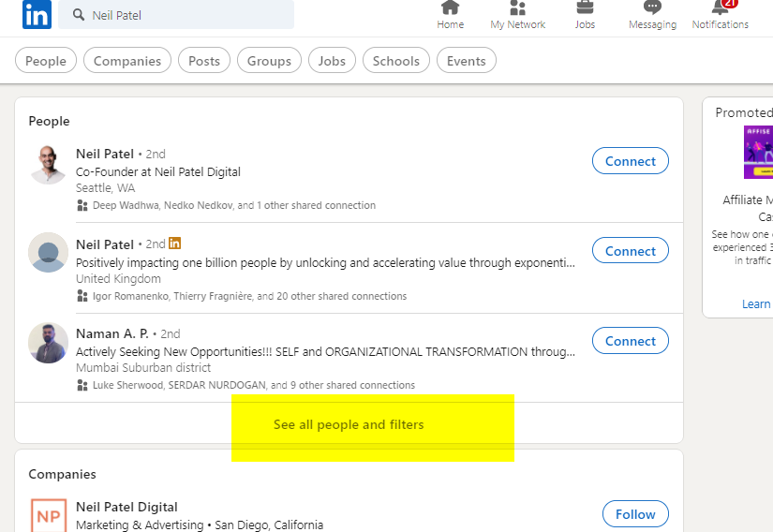Click Actively Seeking New Opportunities headline
Viewport: 773px width, 532px height.
click(325, 352)
